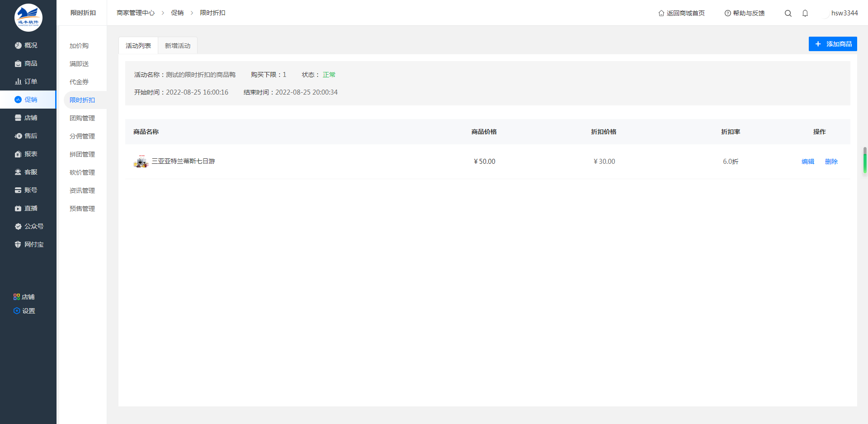
Task: Click the 直播 camera icon
Action: [18, 208]
